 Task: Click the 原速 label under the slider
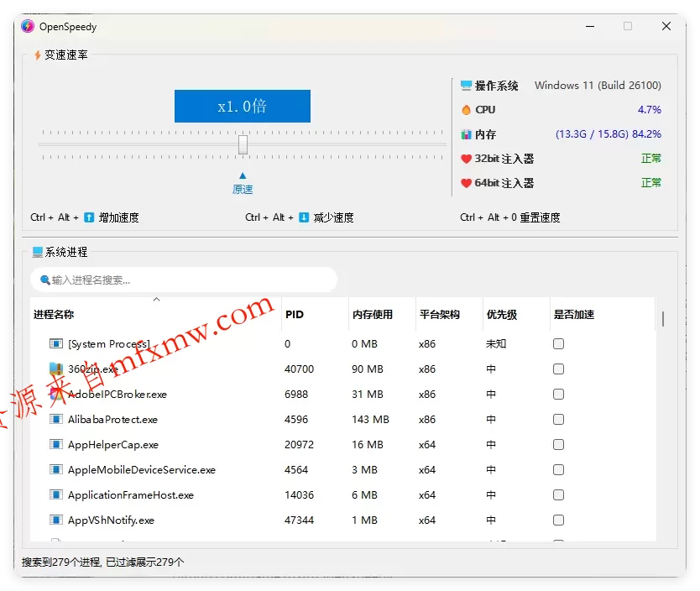coord(243,189)
